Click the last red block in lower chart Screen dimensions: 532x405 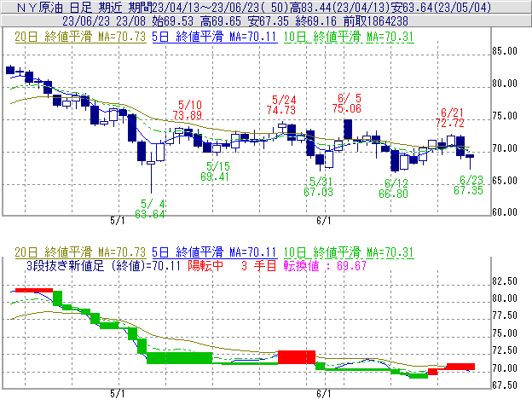460,367
